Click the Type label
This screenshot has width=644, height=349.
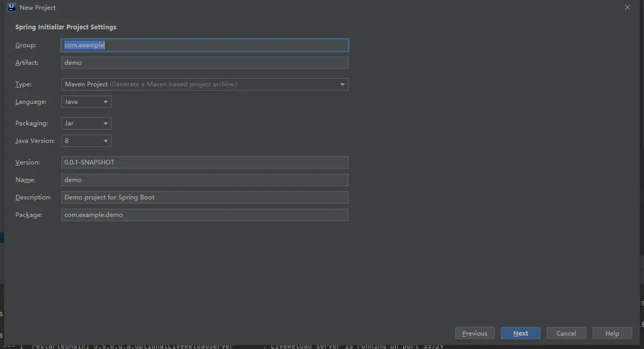pos(24,84)
